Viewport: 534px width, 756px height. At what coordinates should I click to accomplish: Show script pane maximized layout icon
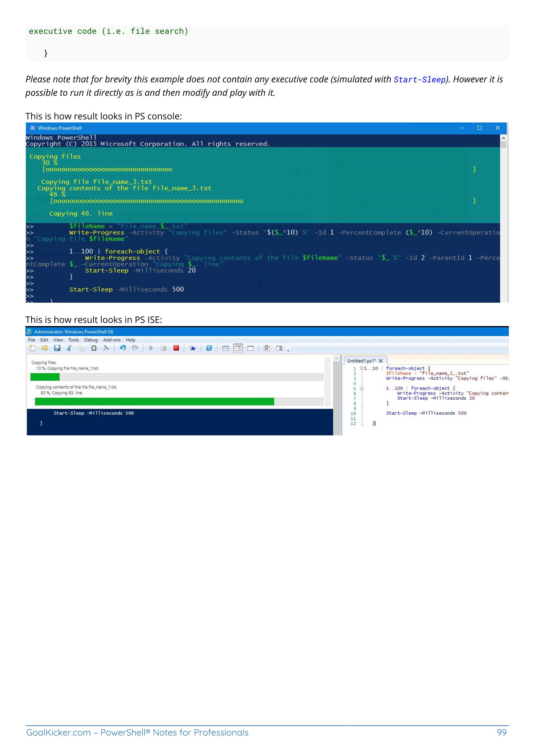250,348
